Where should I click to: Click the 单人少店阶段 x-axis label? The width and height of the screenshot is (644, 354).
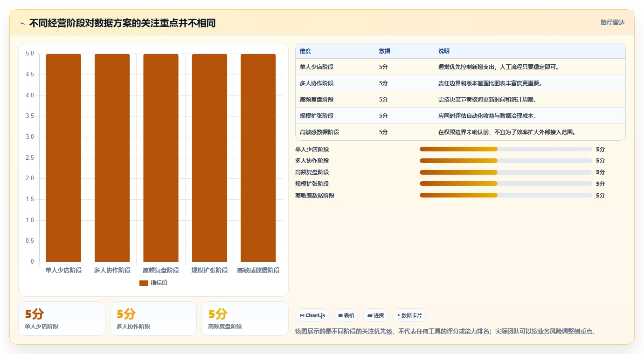pyautogui.click(x=63, y=270)
